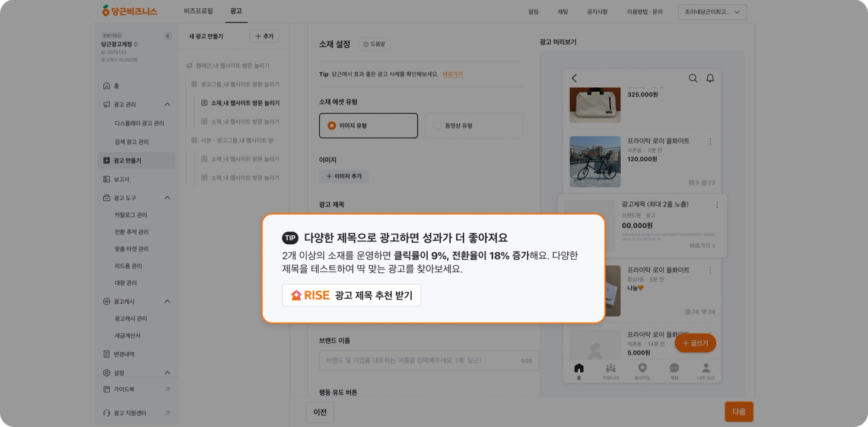This screenshot has height=427, width=868.
Task: Select 광고그룹_내 웹사이트 방문 늘리기
Action: (x=236, y=84)
